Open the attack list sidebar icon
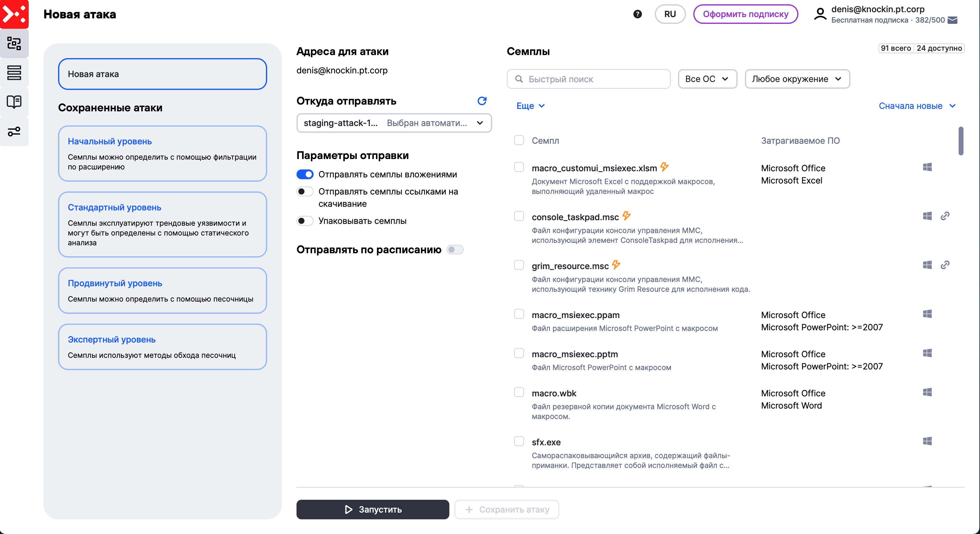 point(14,73)
